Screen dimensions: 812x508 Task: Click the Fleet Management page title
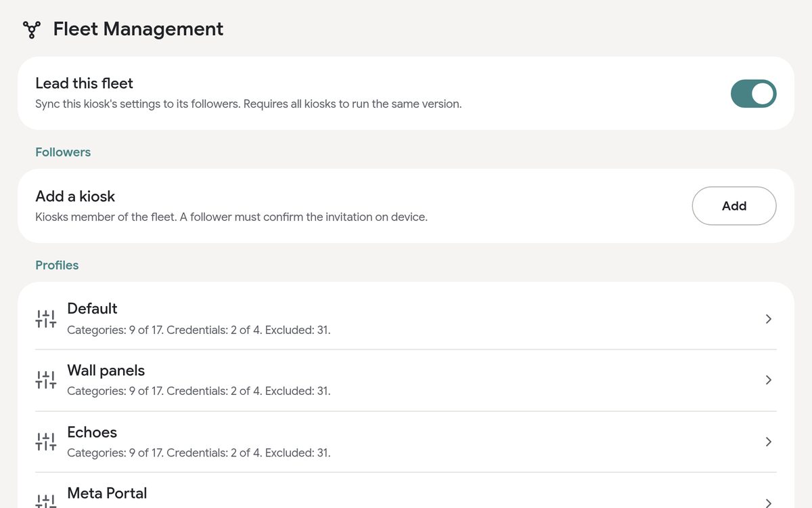click(138, 29)
